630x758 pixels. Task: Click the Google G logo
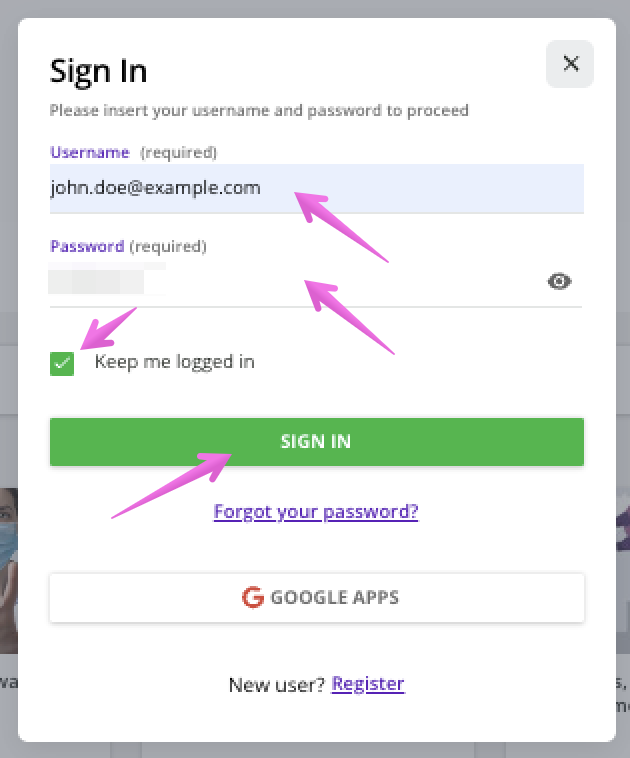pos(252,598)
